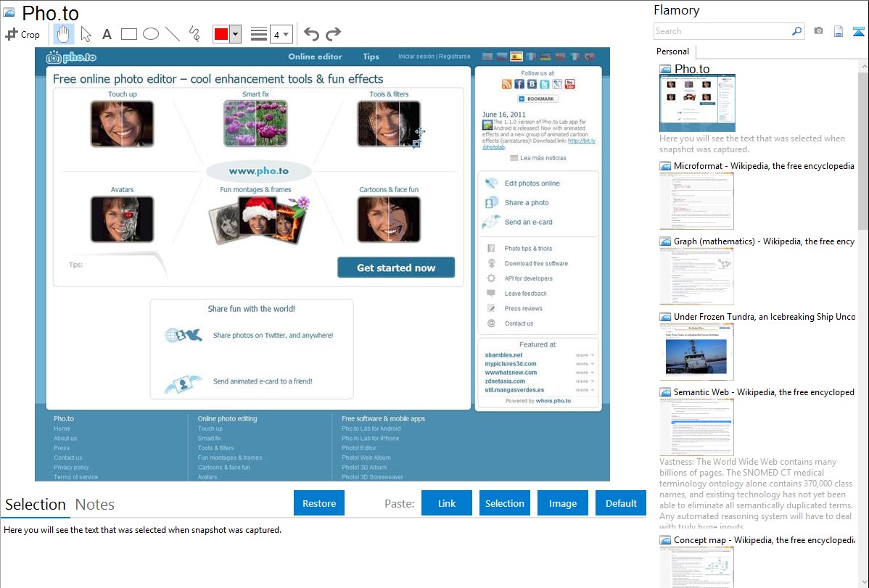Click the BOOKMARK button
Image resolution: width=869 pixels, height=588 pixels.
[537, 99]
